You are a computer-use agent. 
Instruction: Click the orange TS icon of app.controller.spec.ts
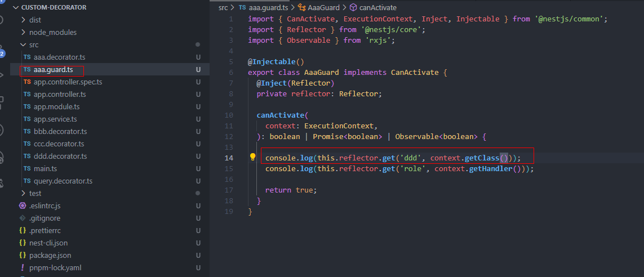click(x=27, y=82)
